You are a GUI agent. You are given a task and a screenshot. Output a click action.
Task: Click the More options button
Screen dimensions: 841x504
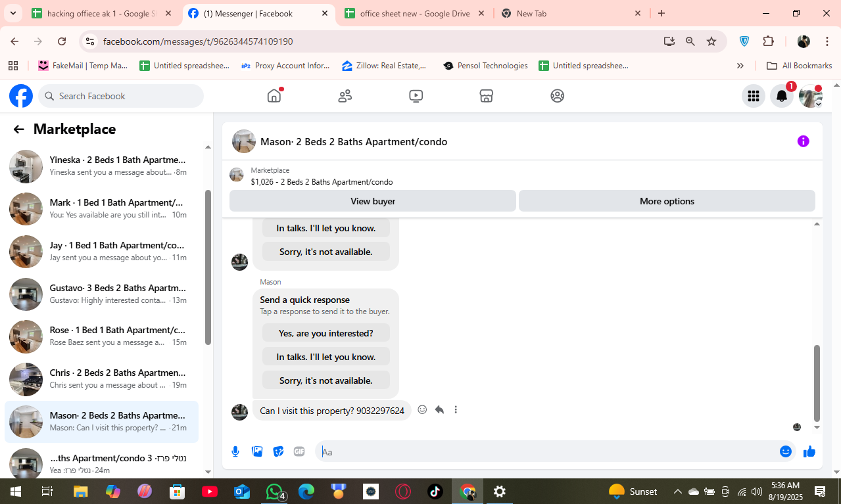click(667, 201)
